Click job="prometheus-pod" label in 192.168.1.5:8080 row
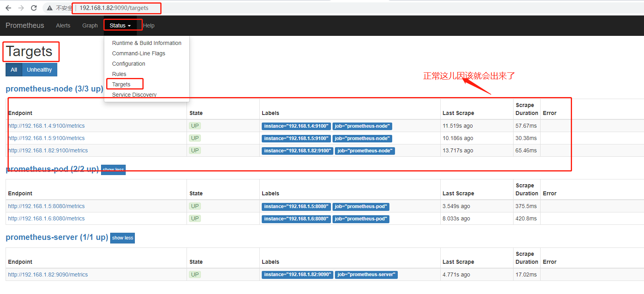The height and width of the screenshot is (294, 644). (361, 206)
